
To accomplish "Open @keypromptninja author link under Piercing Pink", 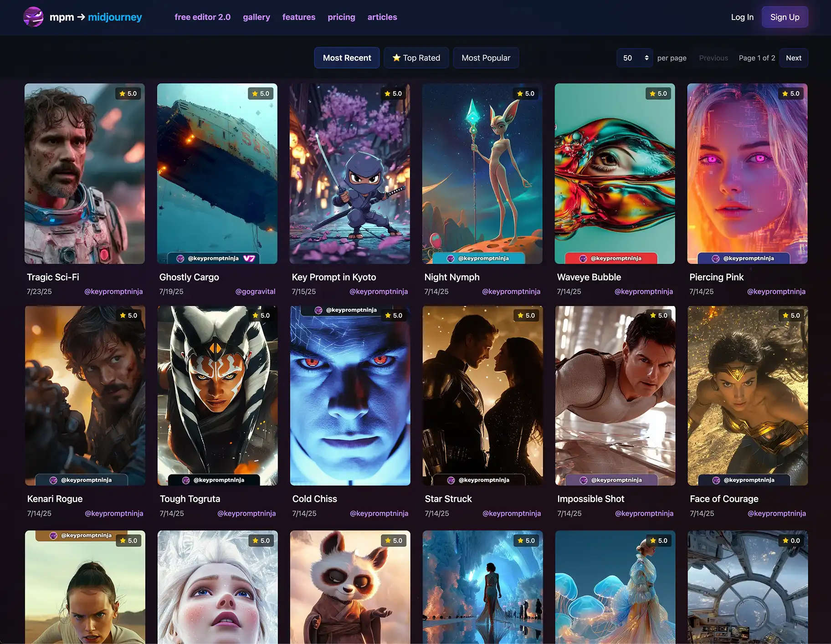I will coord(776,291).
